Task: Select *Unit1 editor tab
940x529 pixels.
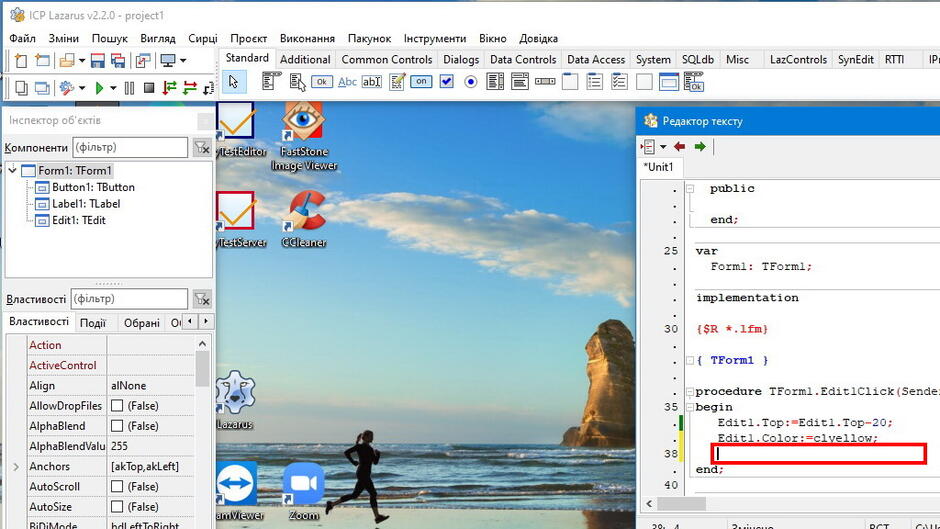Action: [658, 167]
